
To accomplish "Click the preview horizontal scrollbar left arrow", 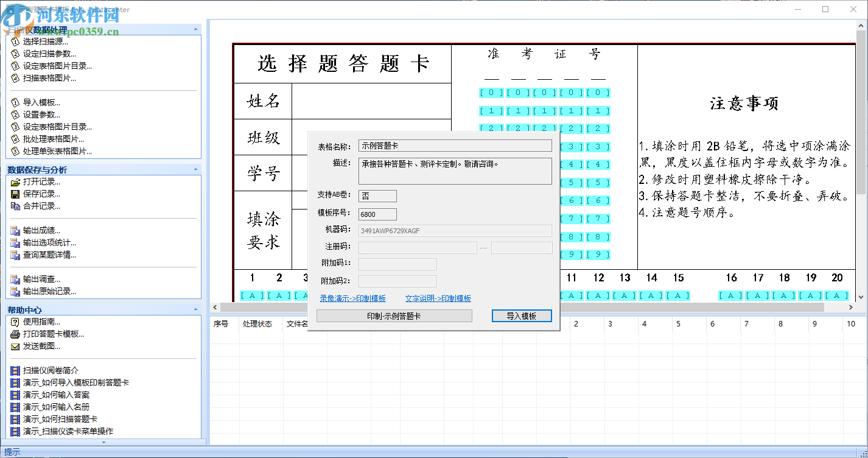I will (x=214, y=307).
